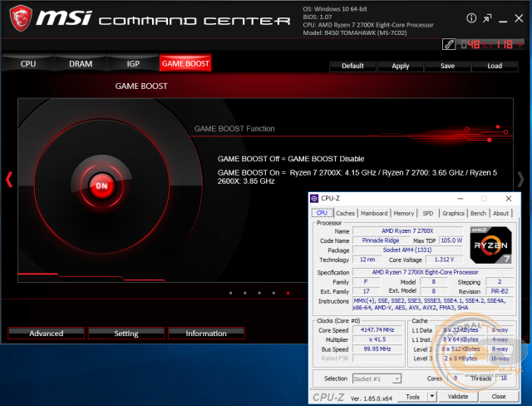532x406 pixels.
Task: Click the thermometer icon beside temperature readout
Action: coord(449,44)
